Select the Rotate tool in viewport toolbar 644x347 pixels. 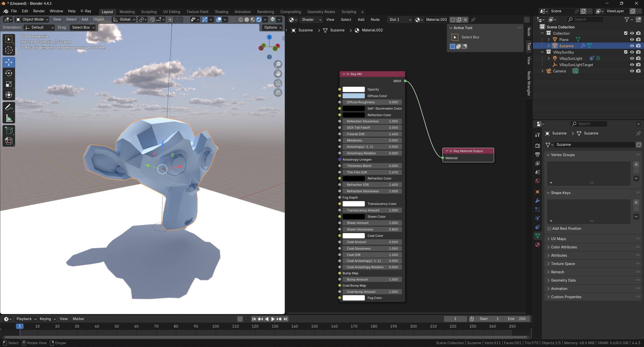point(9,73)
